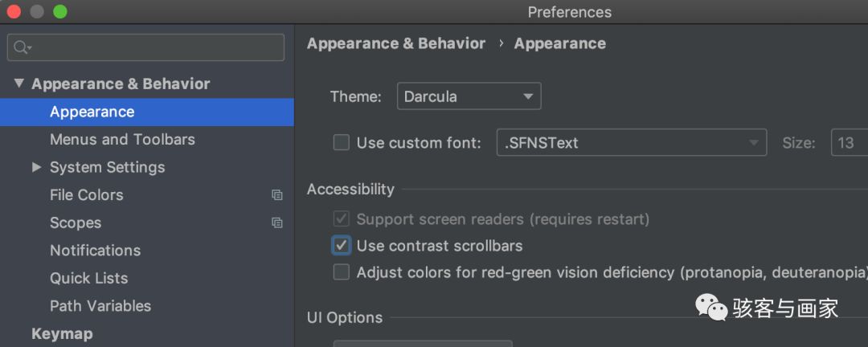Click the search magnifier icon

pyautogui.click(x=20, y=48)
